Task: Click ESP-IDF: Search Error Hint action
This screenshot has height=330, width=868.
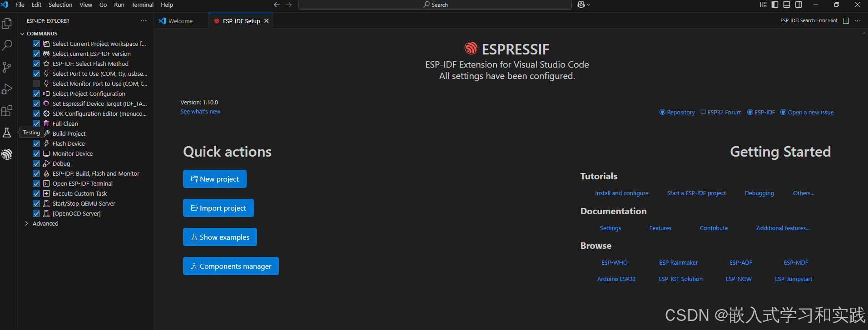Action: click(809, 21)
